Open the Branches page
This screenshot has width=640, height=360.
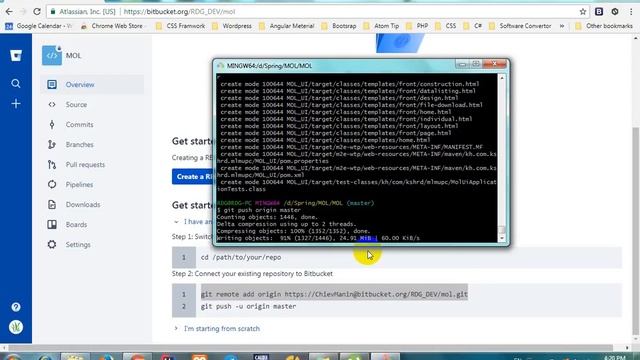coord(80,144)
